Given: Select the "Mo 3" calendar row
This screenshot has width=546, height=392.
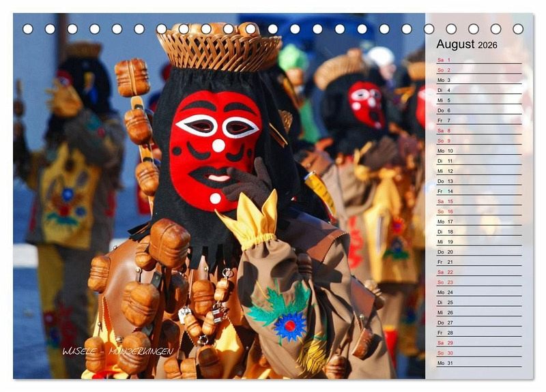Looking at the screenshot, I should [x=479, y=80].
